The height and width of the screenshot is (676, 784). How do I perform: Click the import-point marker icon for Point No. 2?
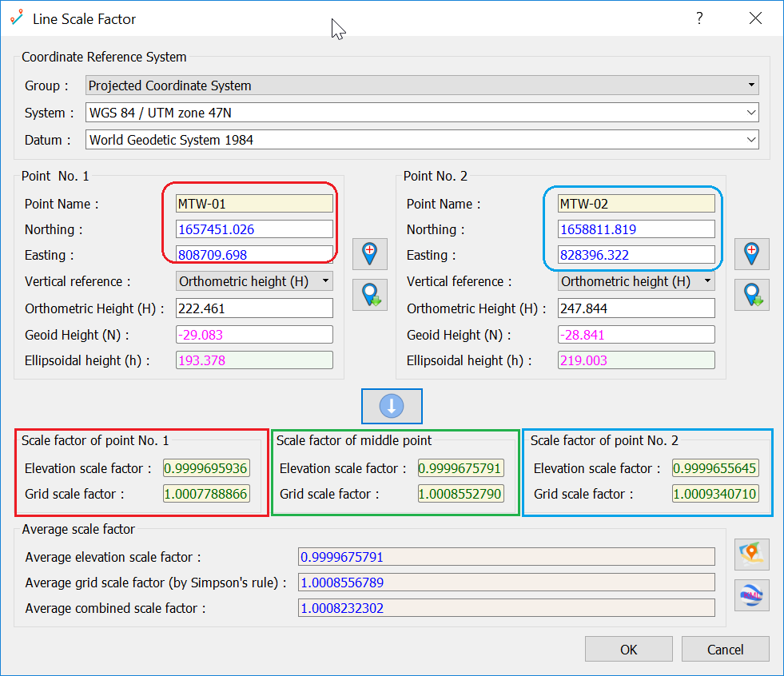(x=751, y=295)
